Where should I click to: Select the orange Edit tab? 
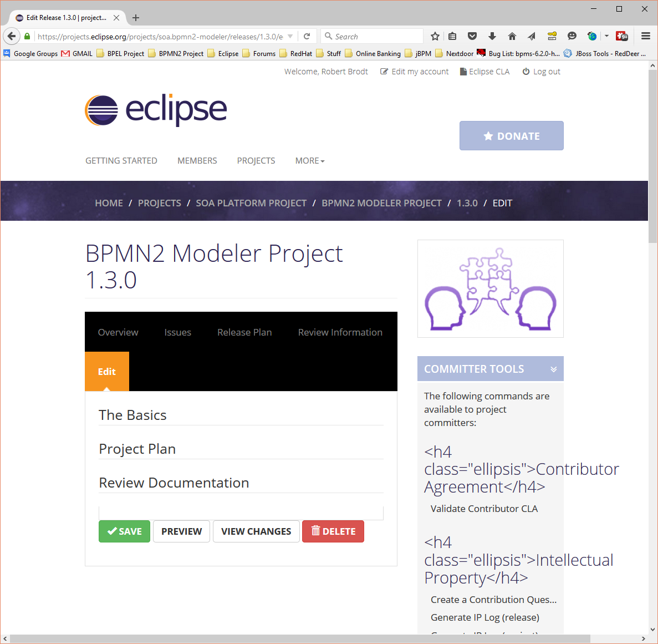click(x=107, y=372)
